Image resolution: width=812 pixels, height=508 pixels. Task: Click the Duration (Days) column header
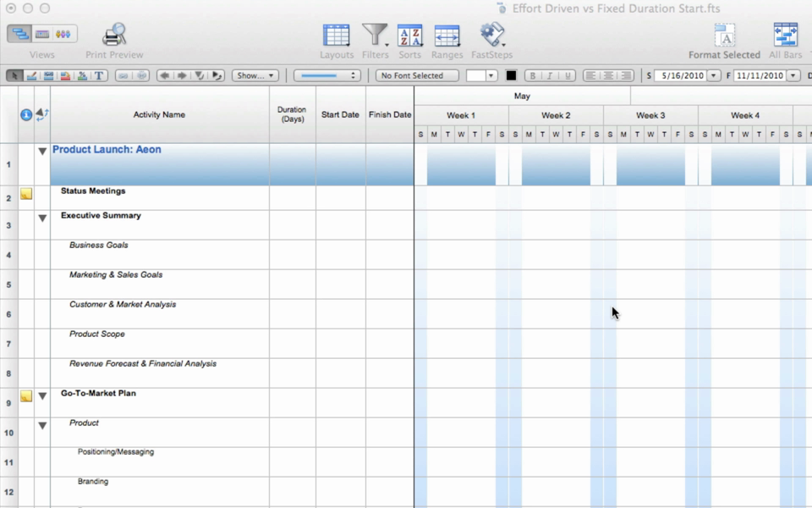292,114
